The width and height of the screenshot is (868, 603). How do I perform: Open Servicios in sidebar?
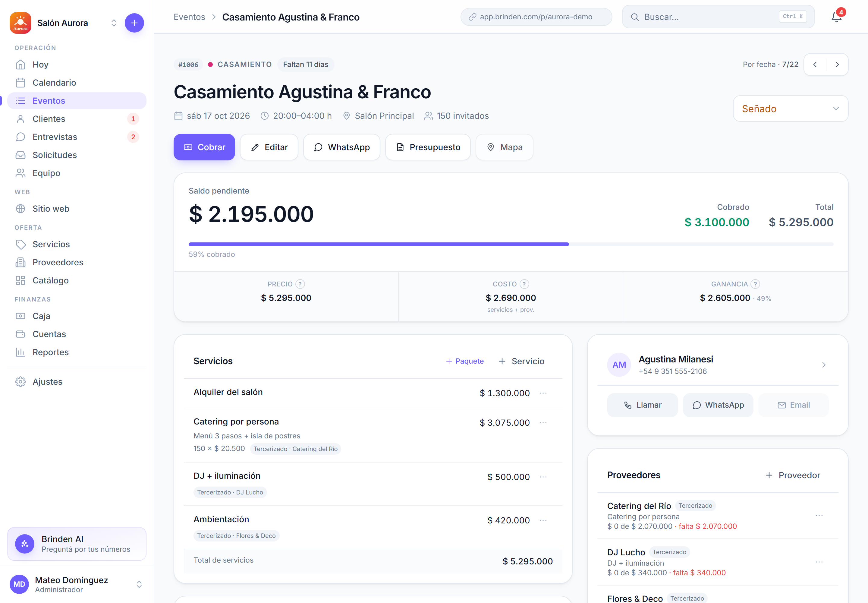[x=77, y=245]
